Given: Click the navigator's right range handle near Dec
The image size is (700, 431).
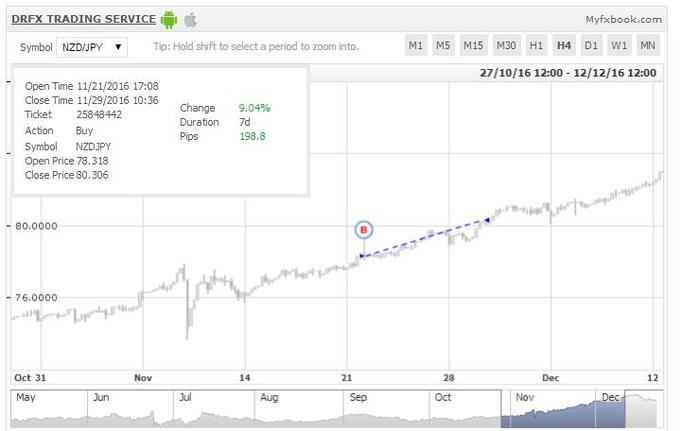Looking at the screenshot, I should coord(625,409).
